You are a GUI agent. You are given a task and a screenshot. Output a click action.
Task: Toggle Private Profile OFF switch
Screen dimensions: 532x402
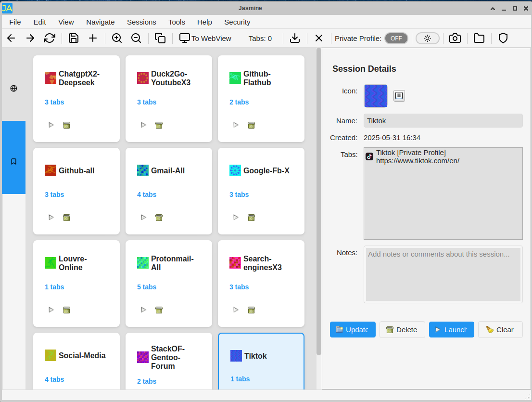[x=396, y=39]
